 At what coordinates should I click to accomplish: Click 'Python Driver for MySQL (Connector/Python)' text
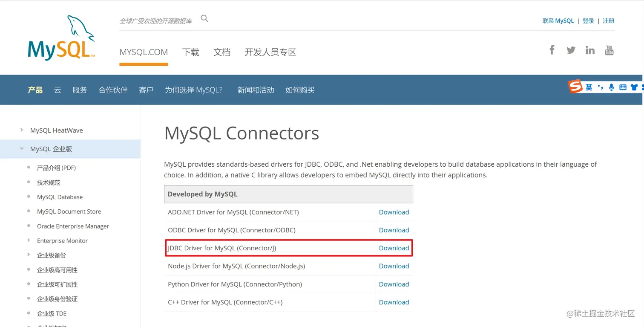coord(235,284)
